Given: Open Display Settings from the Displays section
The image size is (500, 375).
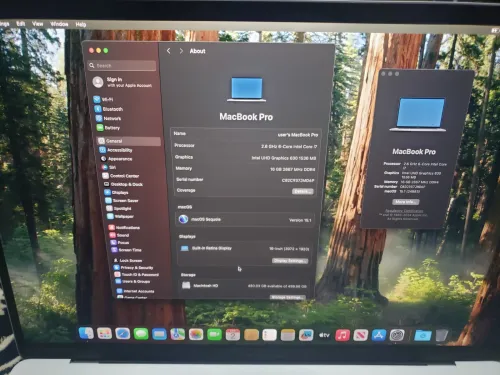Looking at the screenshot, I should pyautogui.click(x=290, y=261).
